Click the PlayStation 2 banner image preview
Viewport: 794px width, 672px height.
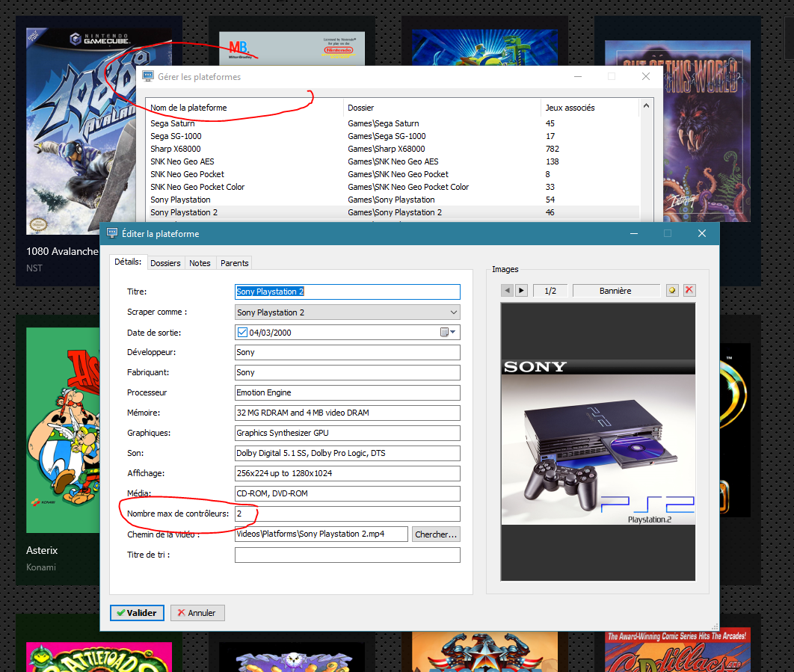pos(598,442)
